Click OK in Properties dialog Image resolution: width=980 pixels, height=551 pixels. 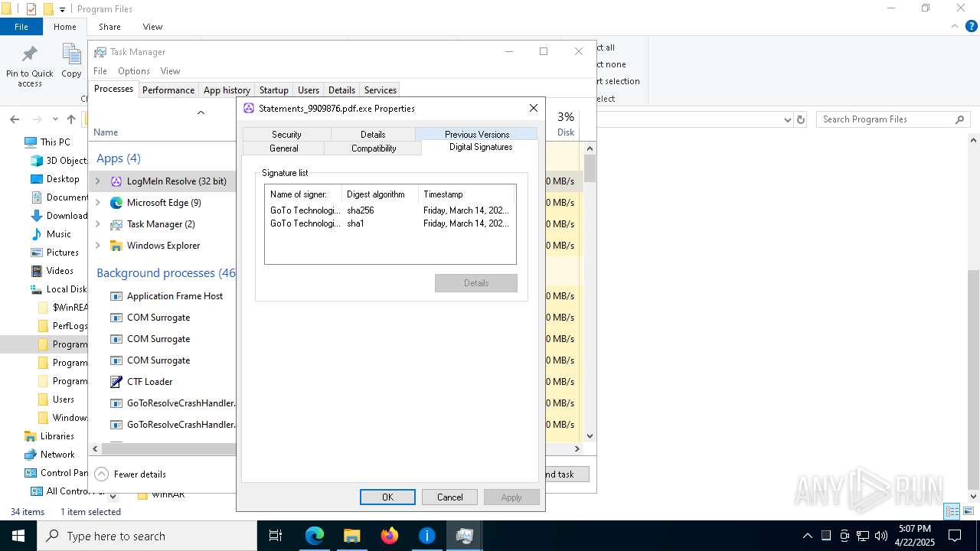coord(387,497)
